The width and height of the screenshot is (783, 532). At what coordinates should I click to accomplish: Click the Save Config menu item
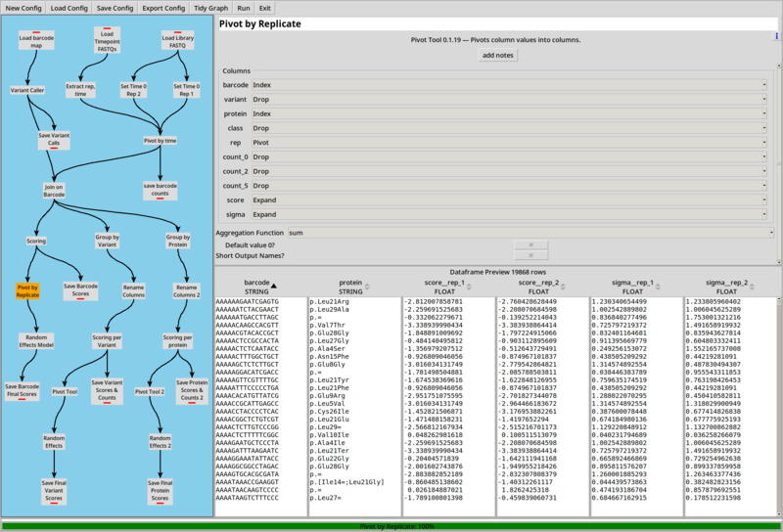(x=115, y=8)
